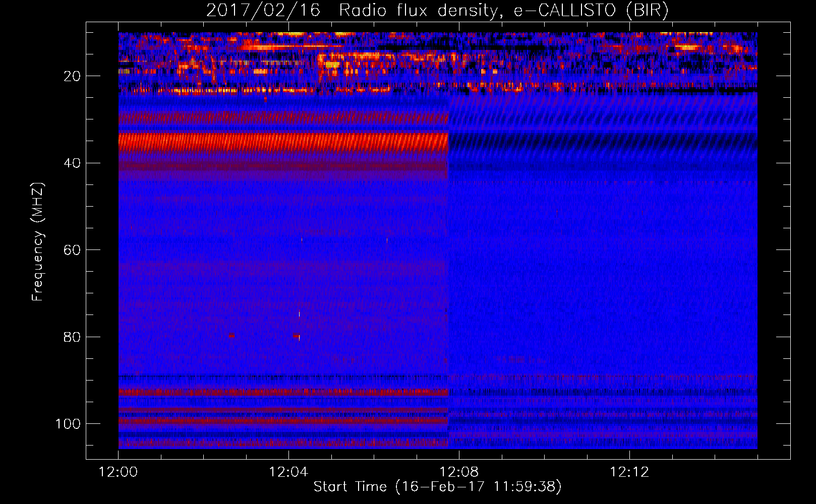The image size is (816, 504).
Task: Click the 40 frequency tick label
Action: pyautogui.click(x=72, y=163)
